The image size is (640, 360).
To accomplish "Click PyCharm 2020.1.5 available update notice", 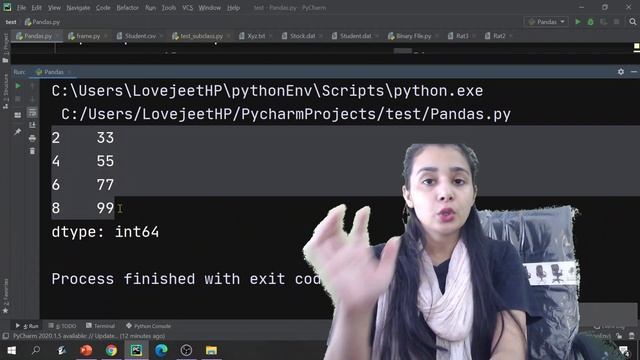I will pos(89,336).
